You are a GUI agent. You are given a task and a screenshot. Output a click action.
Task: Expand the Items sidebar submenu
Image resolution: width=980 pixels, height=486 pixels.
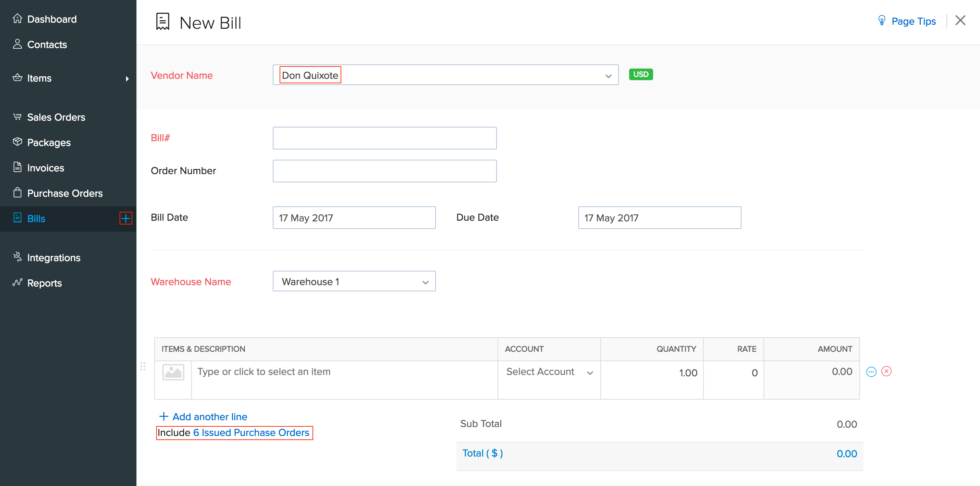pos(127,78)
